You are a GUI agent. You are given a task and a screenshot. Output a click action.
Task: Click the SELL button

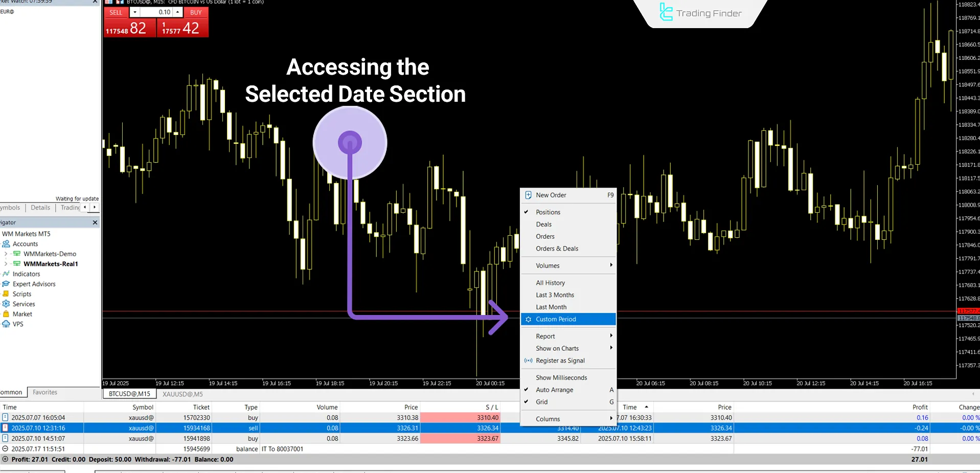click(x=117, y=12)
